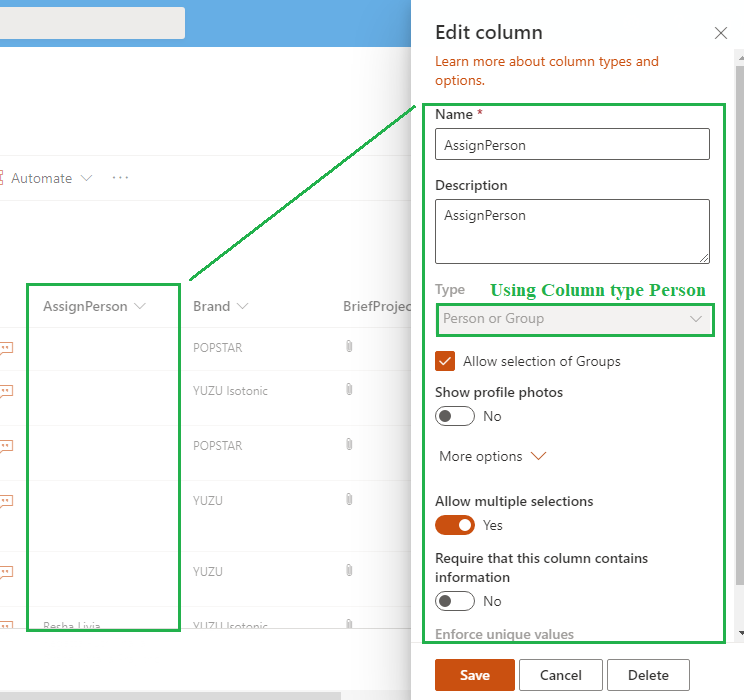Click the search box in the header

(92, 23)
